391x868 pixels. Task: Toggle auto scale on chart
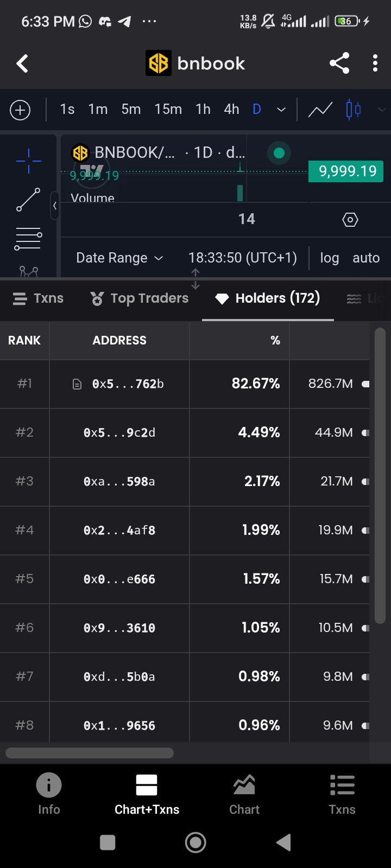point(366,258)
